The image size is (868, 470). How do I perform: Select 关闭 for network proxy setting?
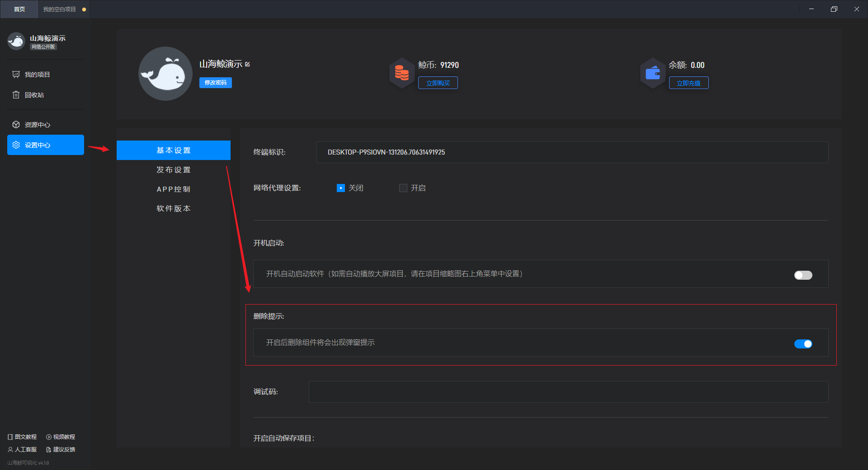341,188
